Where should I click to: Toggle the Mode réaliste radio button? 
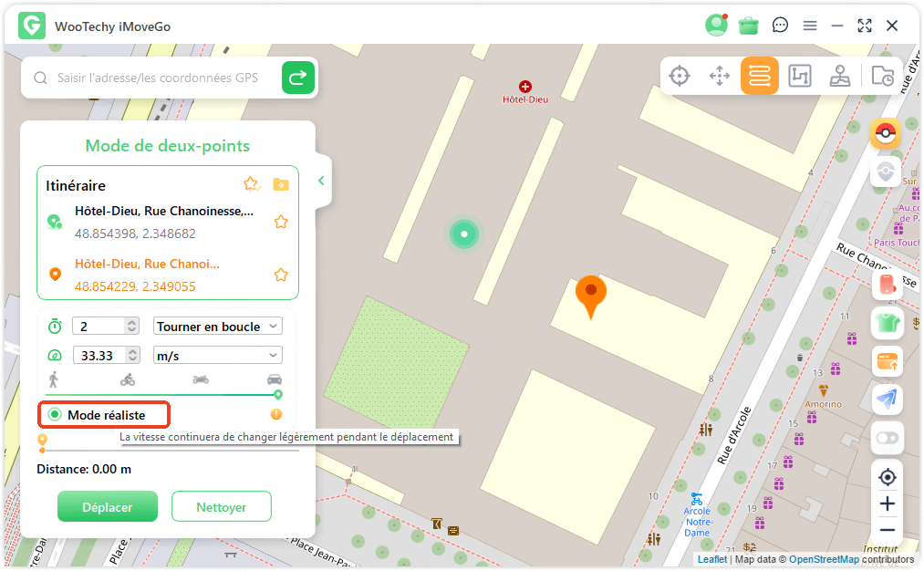point(55,415)
